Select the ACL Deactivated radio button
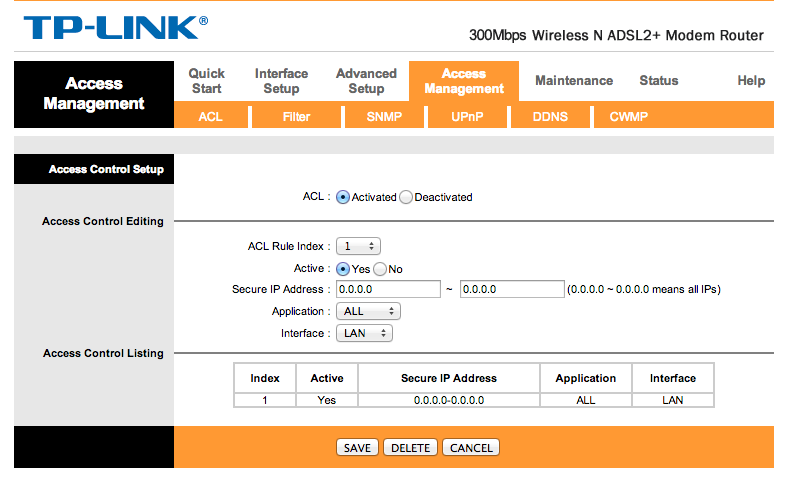796x491 pixels. tap(406, 197)
